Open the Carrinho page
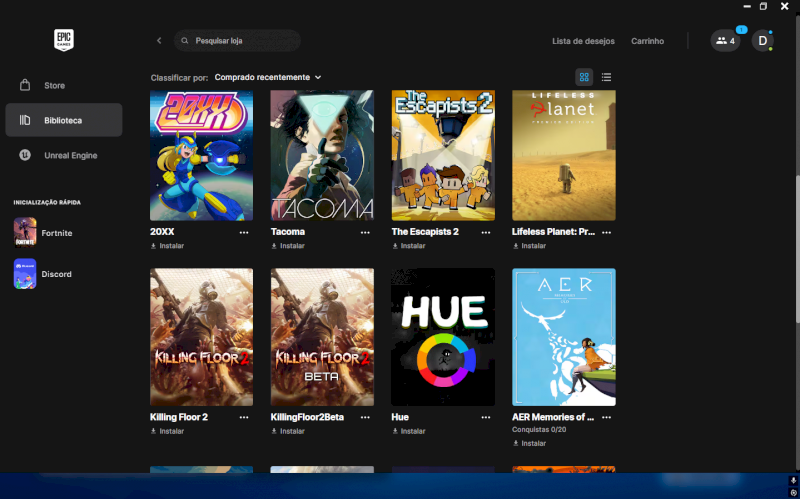The height and width of the screenshot is (499, 800). coord(647,41)
